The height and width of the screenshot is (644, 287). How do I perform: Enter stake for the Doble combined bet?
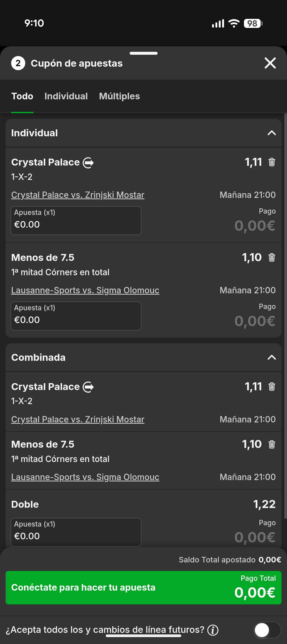coord(76,532)
